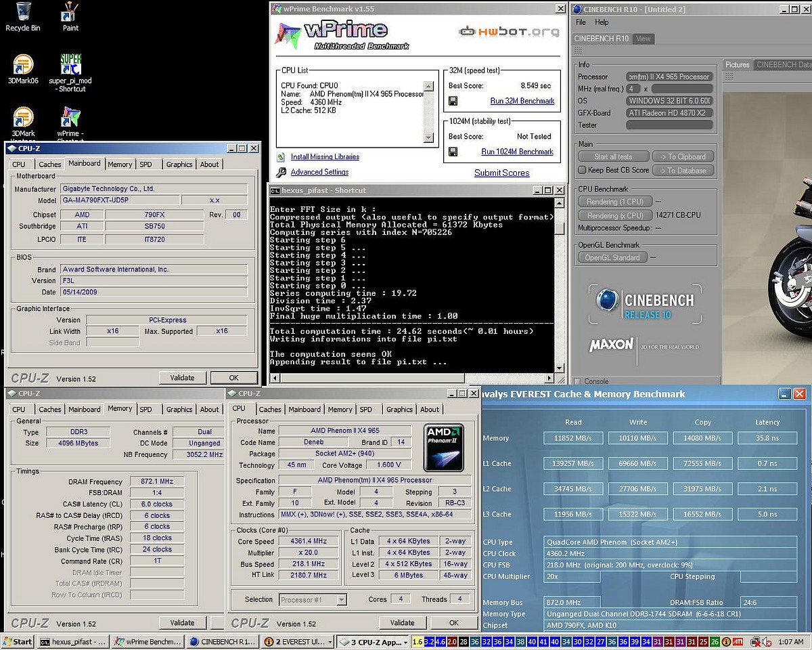The width and height of the screenshot is (812, 650).
Task: Select About tab in CPU-Z CPU window
Action: [430, 410]
